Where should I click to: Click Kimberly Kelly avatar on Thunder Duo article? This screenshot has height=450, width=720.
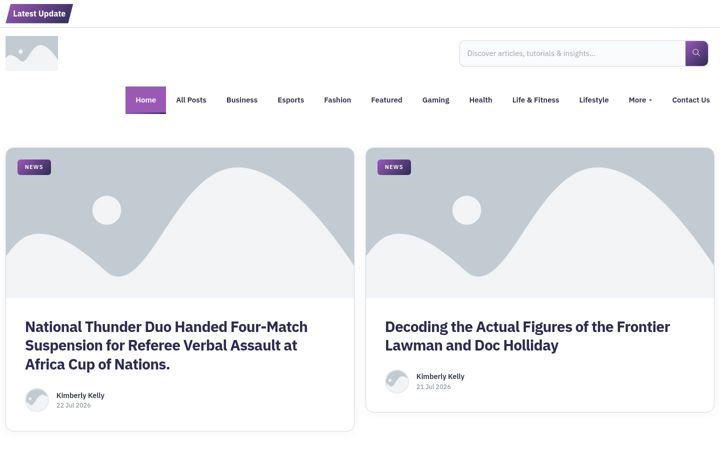tap(37, 400)
